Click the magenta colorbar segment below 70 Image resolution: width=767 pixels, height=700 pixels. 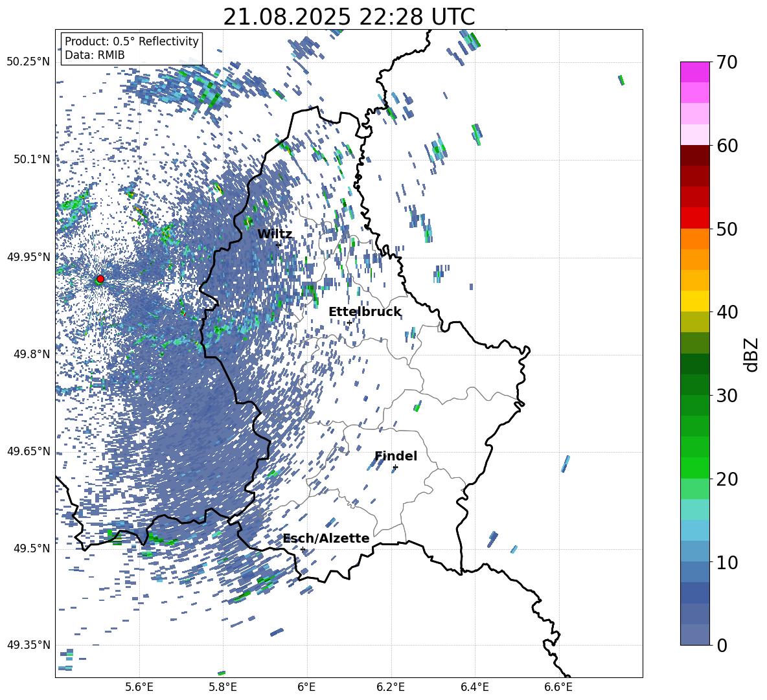tap(695, 73)
